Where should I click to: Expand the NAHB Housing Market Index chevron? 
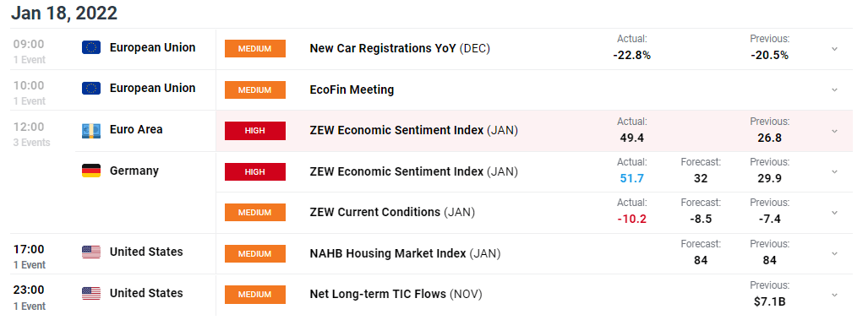(x=835, y=253)
